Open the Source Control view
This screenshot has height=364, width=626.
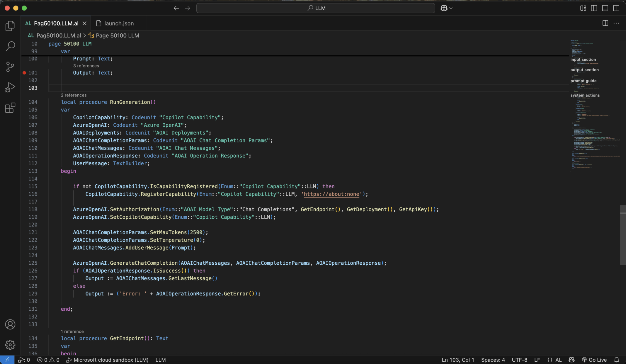[x=10, y=67]
